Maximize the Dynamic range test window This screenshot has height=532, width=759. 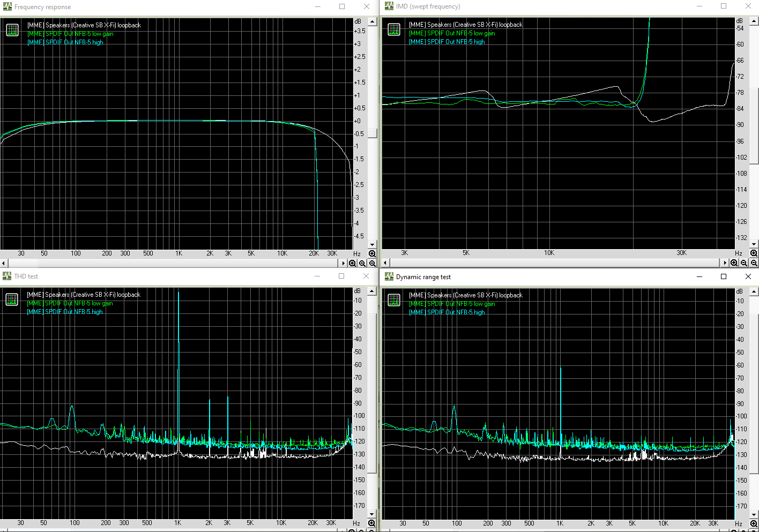coord(724,276)
